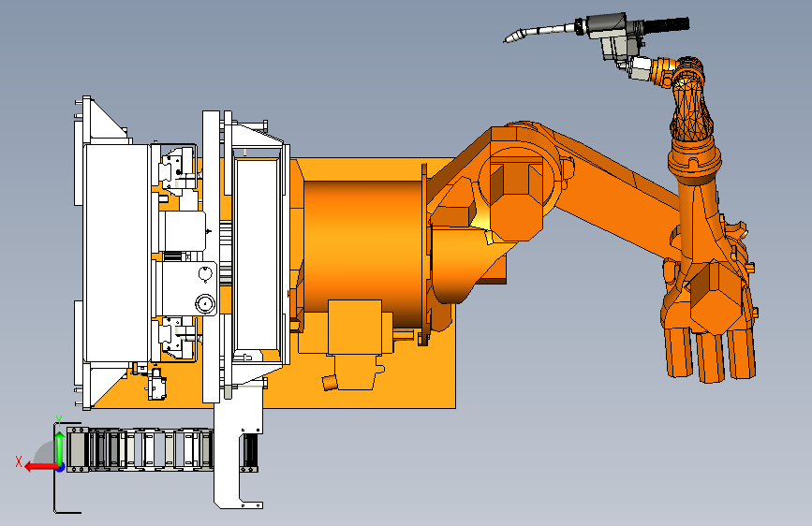Select the large white rectangular fixture block on the left
Viewport: 812px width, 526px height.
point(117,253)
